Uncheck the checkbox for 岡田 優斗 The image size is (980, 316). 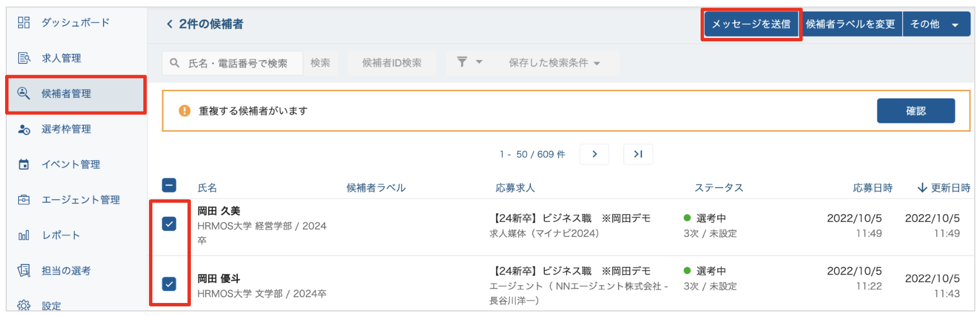(x=169, y=284)
